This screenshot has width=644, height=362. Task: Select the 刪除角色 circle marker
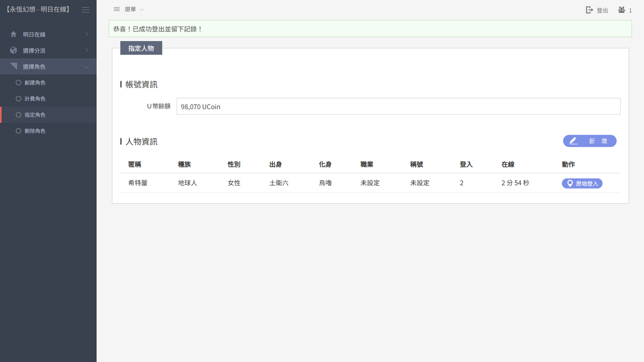pyautogui.click(x=19, y=131)
